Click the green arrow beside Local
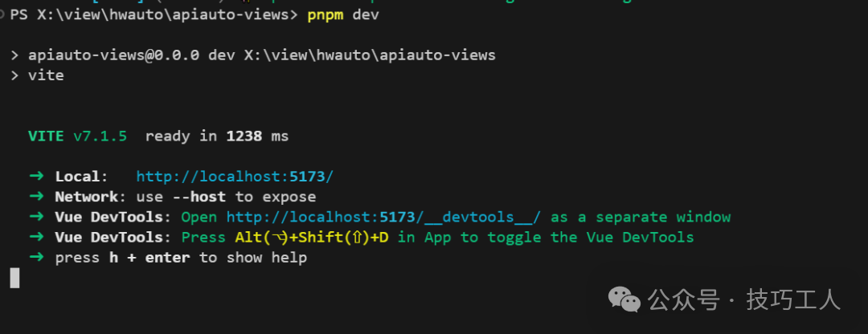Viewport: 868px width, 334px height. [x=35, y=177]
